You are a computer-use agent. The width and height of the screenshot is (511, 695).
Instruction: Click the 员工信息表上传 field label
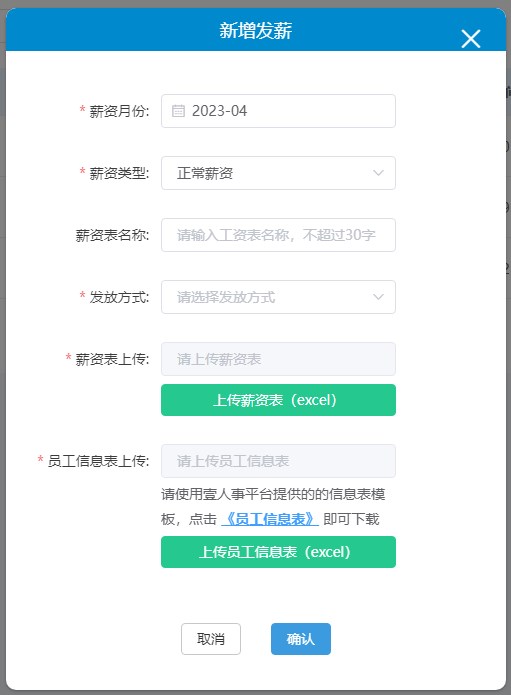pyautogui.click(x=98, y=461)
